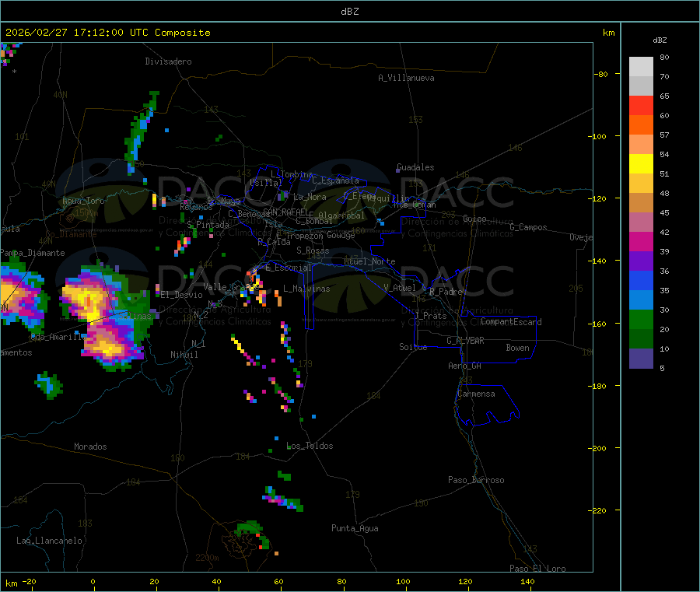This screenshot has height=592, width=700.
Task: Click the 0 km x-axis tick label
Action: [x=93, y=581]
